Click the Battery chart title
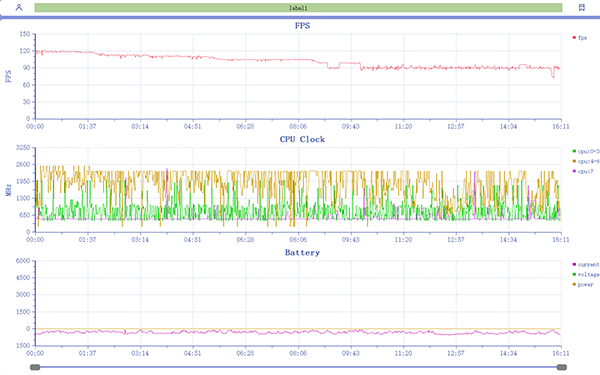 click(x=302, y=253)
